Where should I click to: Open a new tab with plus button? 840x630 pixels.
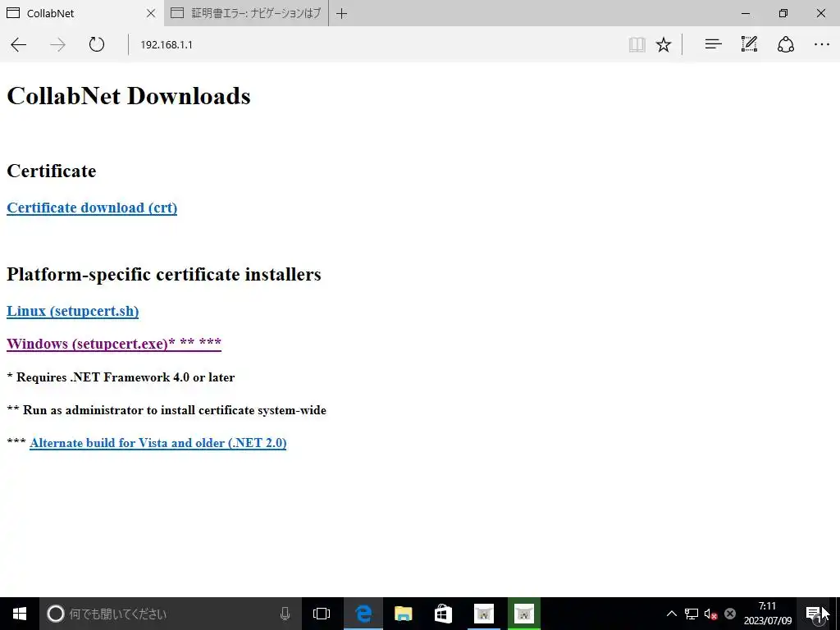pyautogui.click(x=342, y=13)
